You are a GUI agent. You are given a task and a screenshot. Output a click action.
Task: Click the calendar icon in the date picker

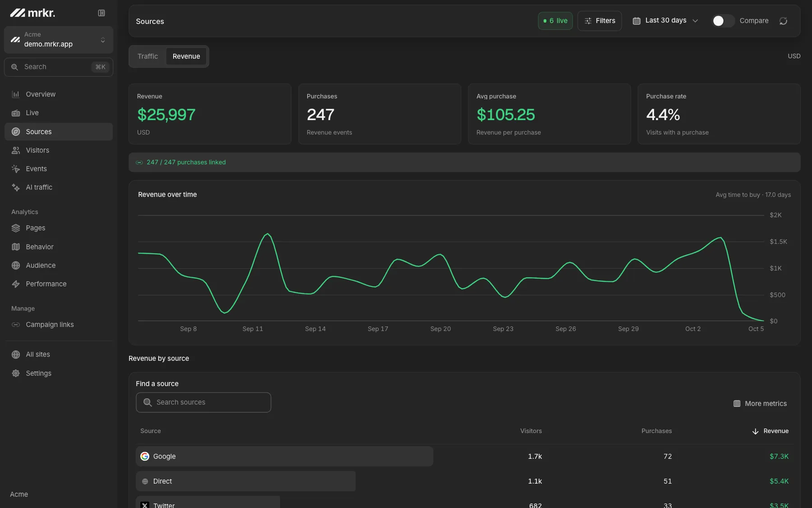point(637,21)
